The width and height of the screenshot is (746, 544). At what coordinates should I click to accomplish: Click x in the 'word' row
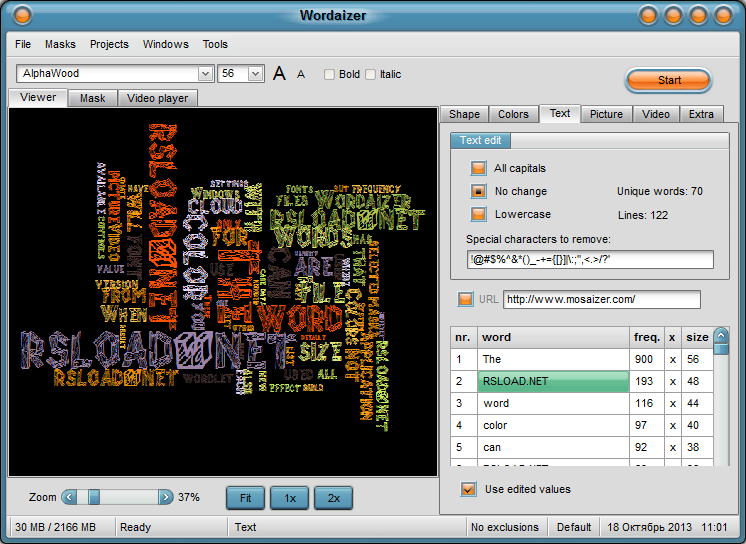point(672,404)
